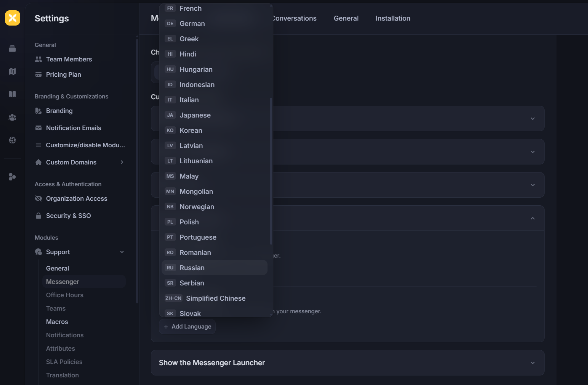Expand the Show the Messenger Launcher section
This screenshot has width=588, height=385.
[x=532, y=362]
